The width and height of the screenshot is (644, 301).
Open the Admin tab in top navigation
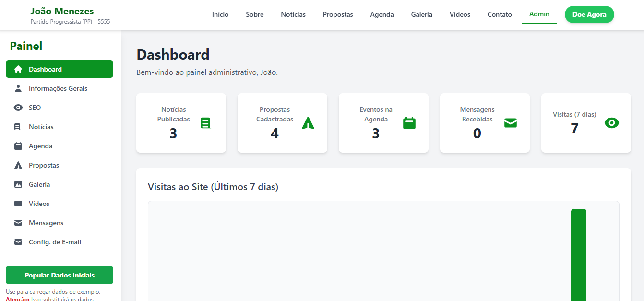(x=539, y=14)
